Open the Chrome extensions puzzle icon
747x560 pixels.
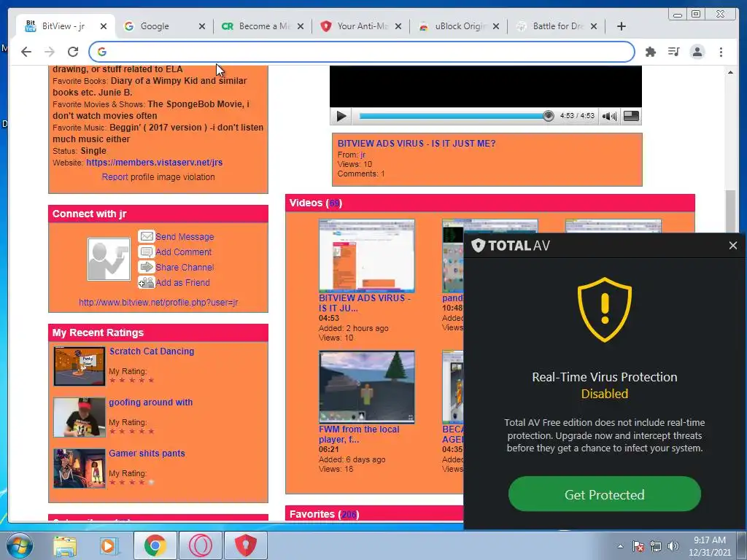click(x=650, y=52)
